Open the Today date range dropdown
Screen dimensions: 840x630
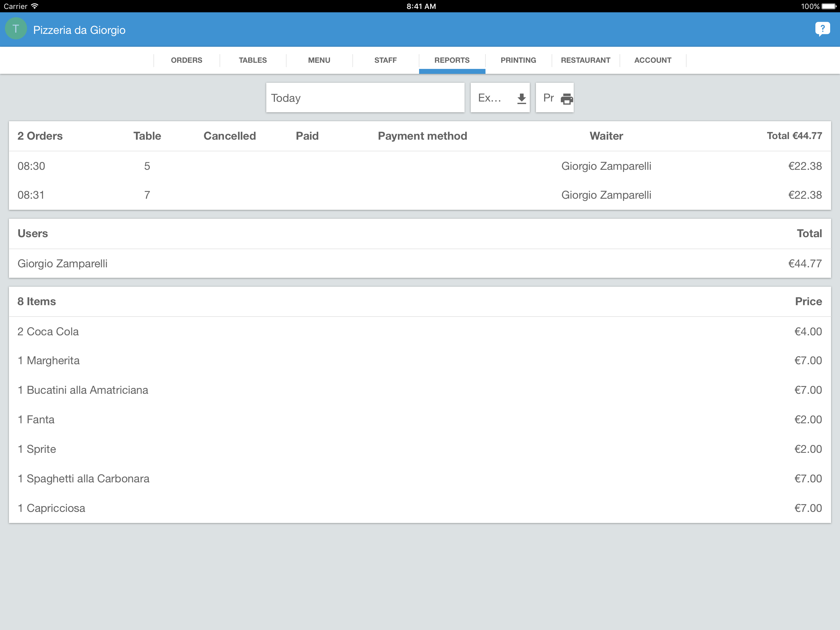(365, 98)
